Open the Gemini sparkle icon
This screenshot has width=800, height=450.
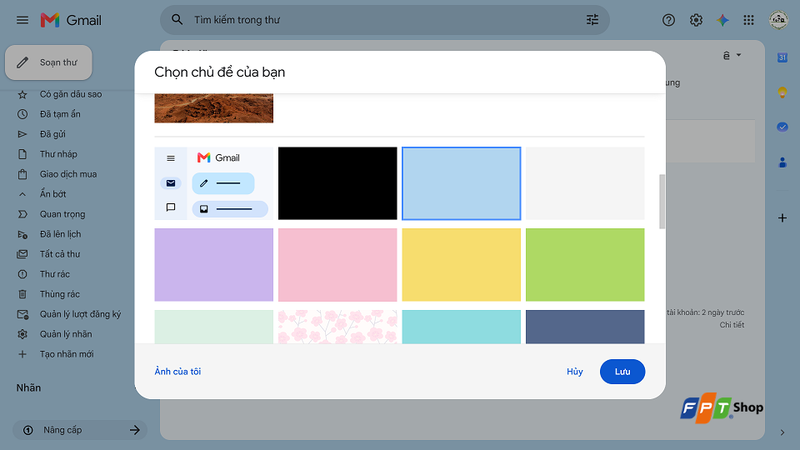coord(722,20)
